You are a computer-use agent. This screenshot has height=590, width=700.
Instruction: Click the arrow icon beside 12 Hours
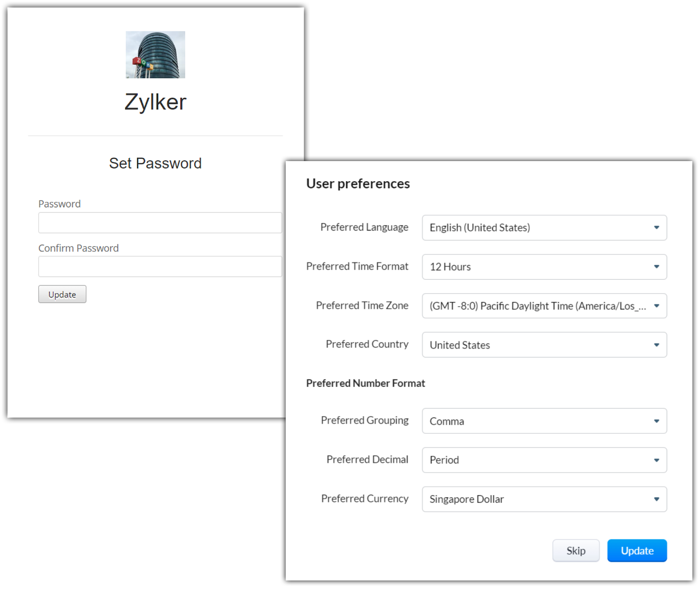point(656,267)
